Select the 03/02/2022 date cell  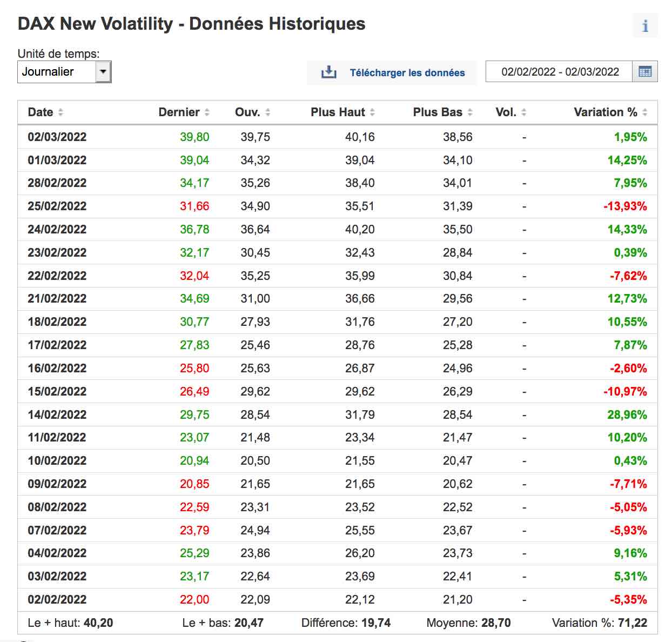point(57,577)
